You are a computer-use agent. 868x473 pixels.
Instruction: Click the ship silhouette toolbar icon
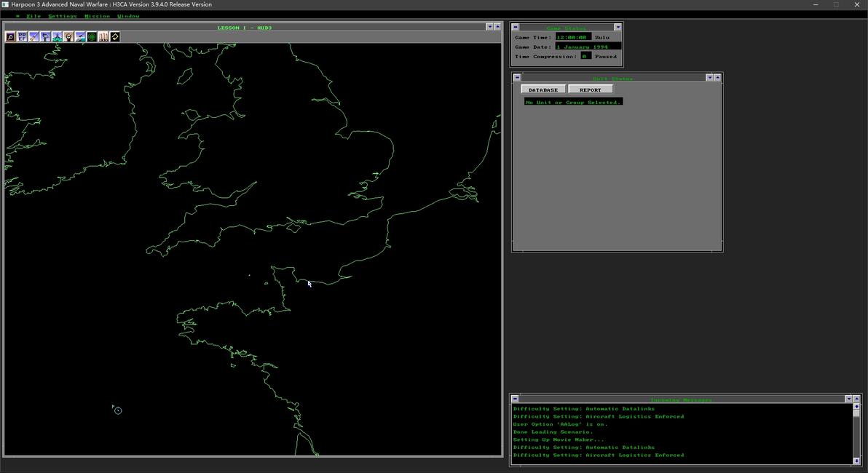point(57,37)
